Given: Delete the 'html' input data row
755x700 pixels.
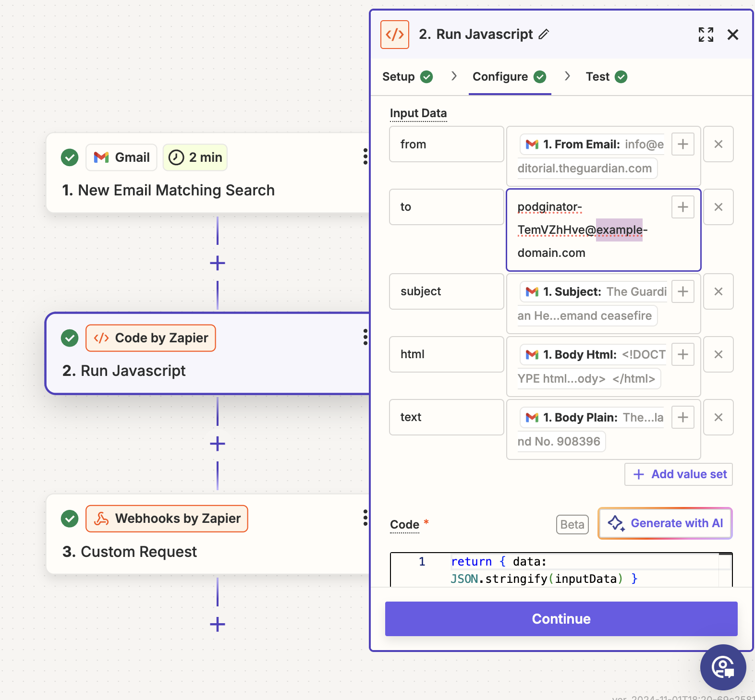Looking at the screenshot, I should click(718, 354).
